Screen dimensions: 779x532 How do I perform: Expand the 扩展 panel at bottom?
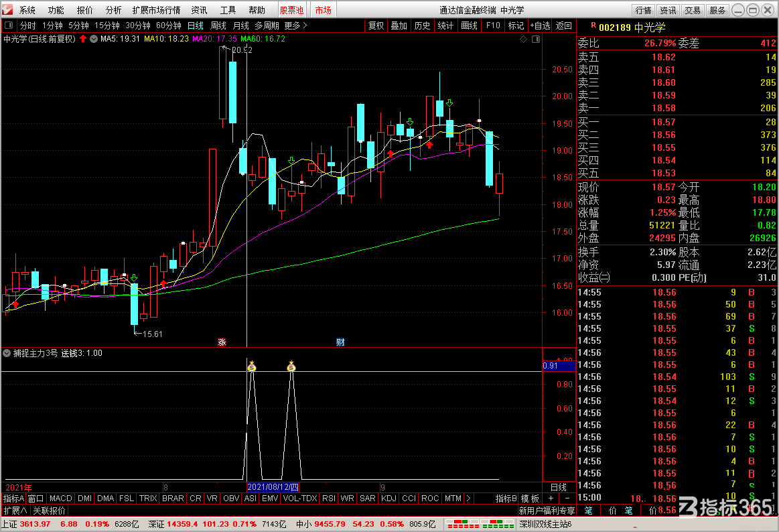pyautogui.click(x=15, y=511)
